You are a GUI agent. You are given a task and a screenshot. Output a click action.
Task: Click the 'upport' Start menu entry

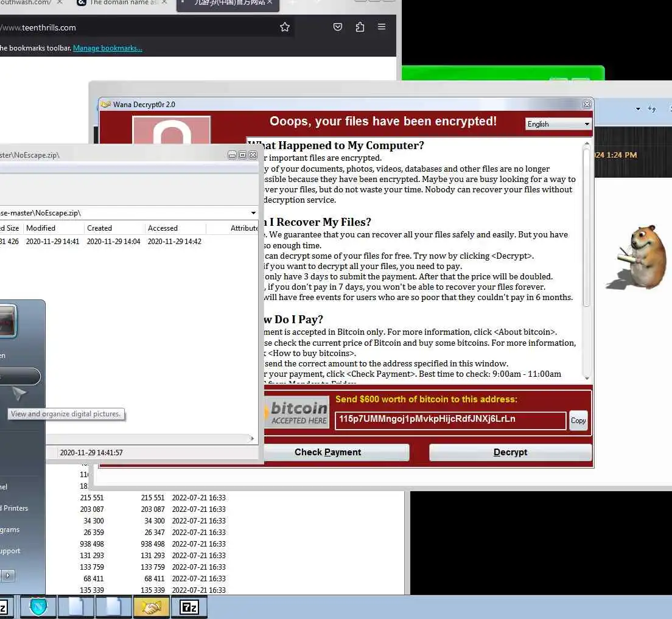tap(10, 551)
